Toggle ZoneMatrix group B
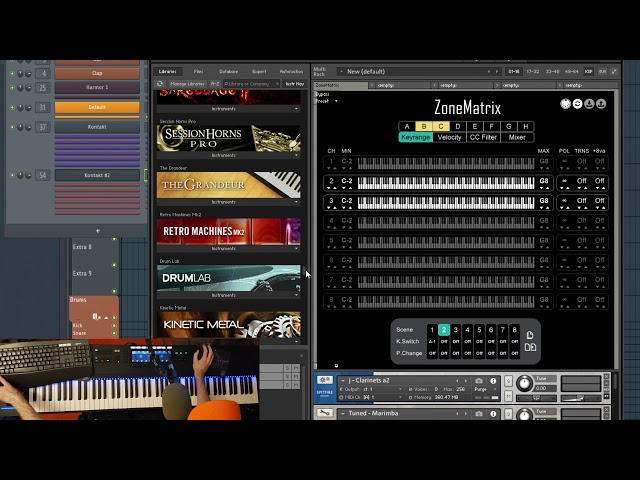This screenshot has width=640, height=480. click(424, 127)
